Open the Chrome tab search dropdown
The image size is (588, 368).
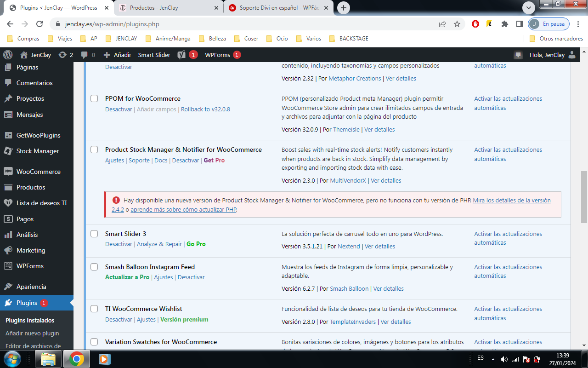click(x=529, y=8)
